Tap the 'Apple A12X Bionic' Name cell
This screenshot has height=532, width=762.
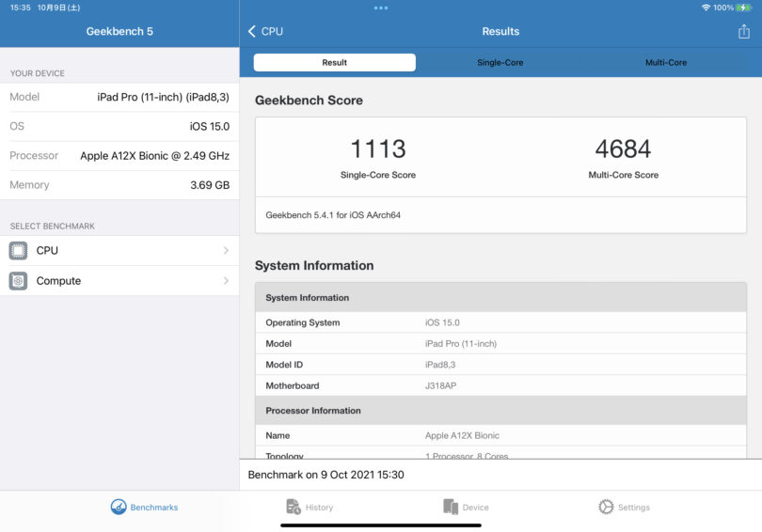point(462,435)
